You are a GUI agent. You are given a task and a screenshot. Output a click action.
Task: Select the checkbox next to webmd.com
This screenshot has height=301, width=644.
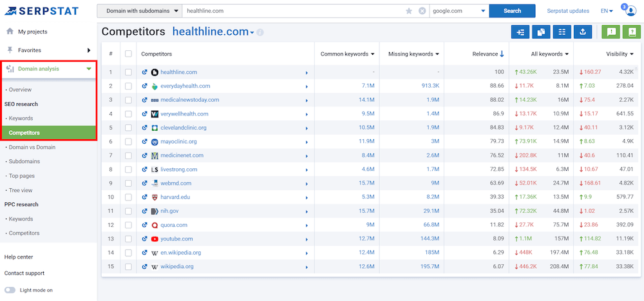(x=129, y=183)
